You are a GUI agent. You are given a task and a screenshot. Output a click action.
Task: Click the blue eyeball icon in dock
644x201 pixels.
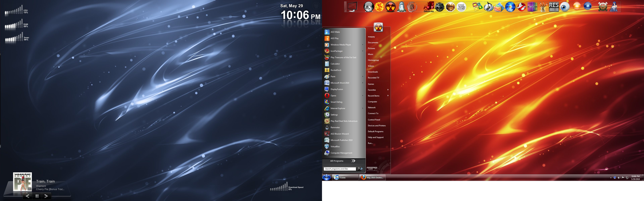pyautogui.click(x=565, y=7)
